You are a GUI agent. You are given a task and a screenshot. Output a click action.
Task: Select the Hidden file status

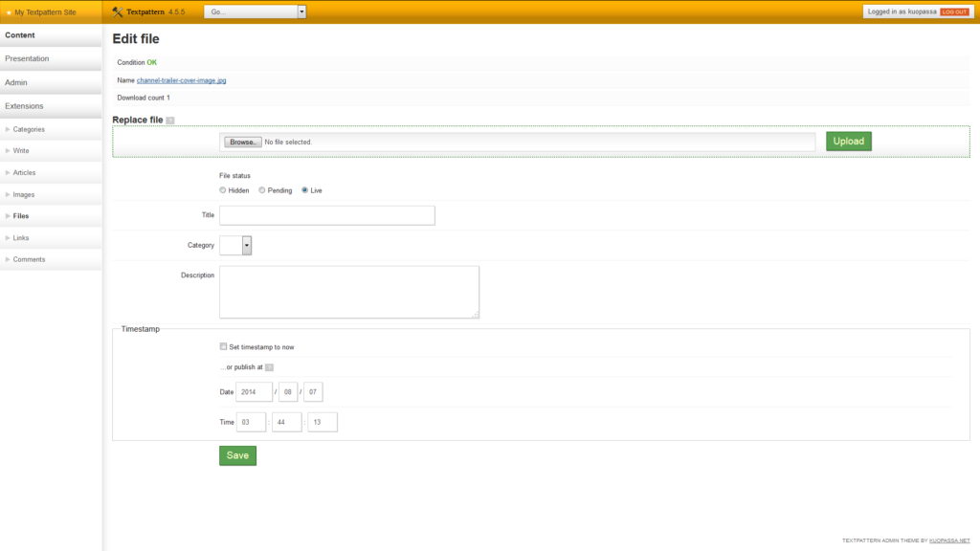click(223, 190)
